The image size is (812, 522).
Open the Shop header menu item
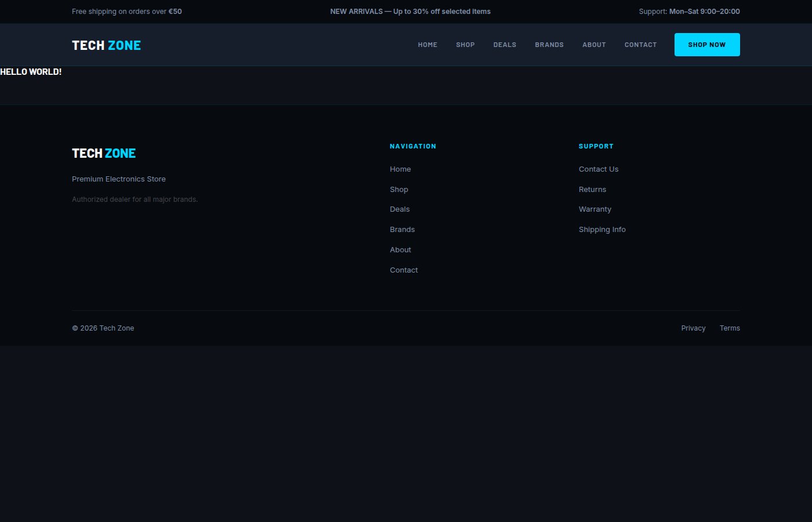coord(465,45)
